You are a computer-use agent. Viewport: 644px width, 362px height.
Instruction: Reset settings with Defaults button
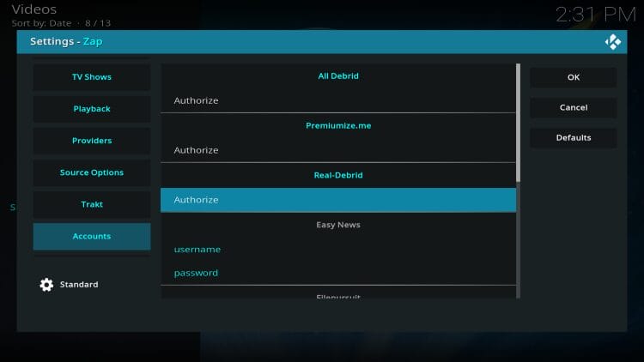[x=574, y=138]
